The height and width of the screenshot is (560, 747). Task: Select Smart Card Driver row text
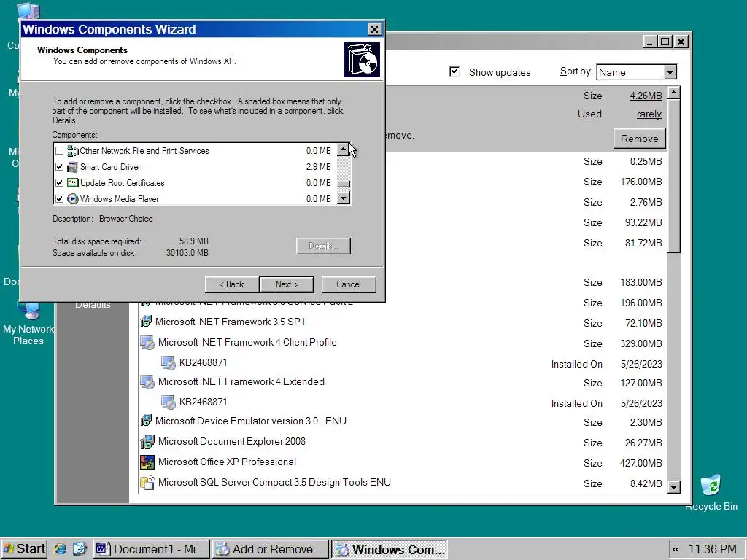pyautogui.click(x=111, y=167)
